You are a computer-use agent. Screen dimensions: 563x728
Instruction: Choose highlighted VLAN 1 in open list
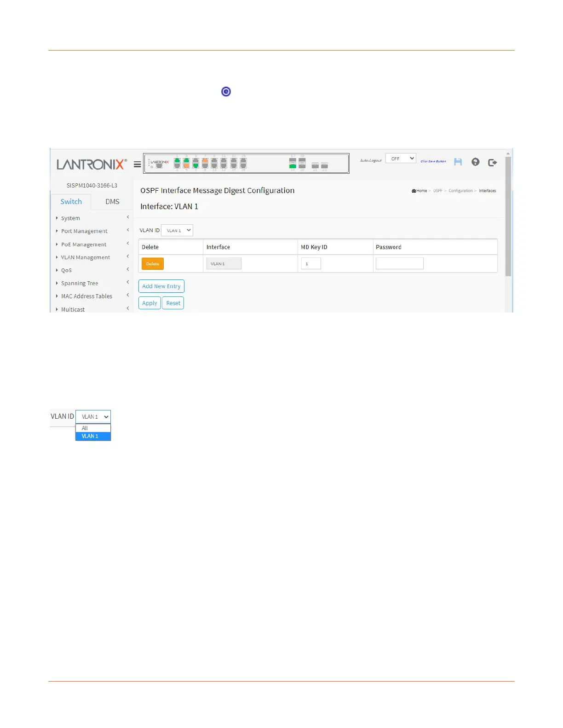[x=93, y=436]
